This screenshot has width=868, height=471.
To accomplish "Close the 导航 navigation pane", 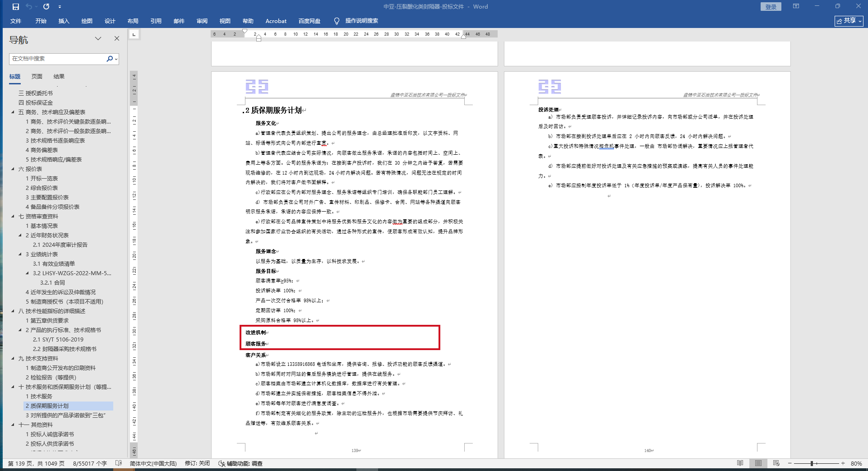I will point(117,39).
